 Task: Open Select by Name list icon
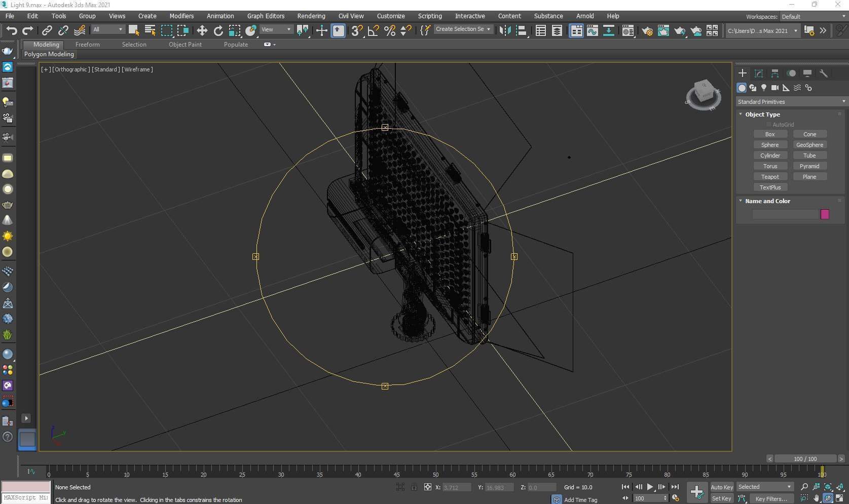click(x=150, y=30)
